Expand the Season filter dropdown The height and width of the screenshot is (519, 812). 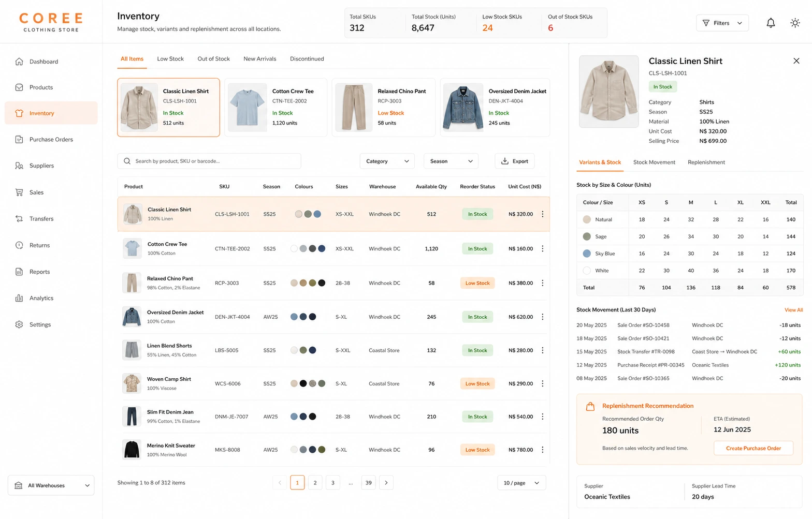[x=451, y=161]
